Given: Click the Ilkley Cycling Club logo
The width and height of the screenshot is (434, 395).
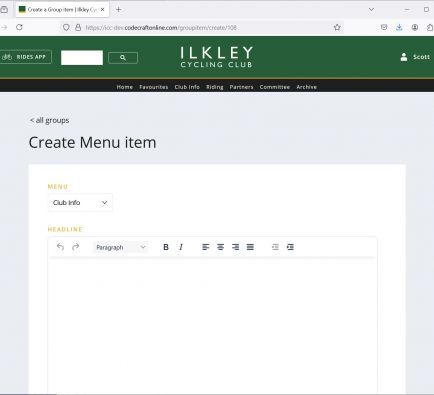Looking at the screenshot, I should pos(217,57).
